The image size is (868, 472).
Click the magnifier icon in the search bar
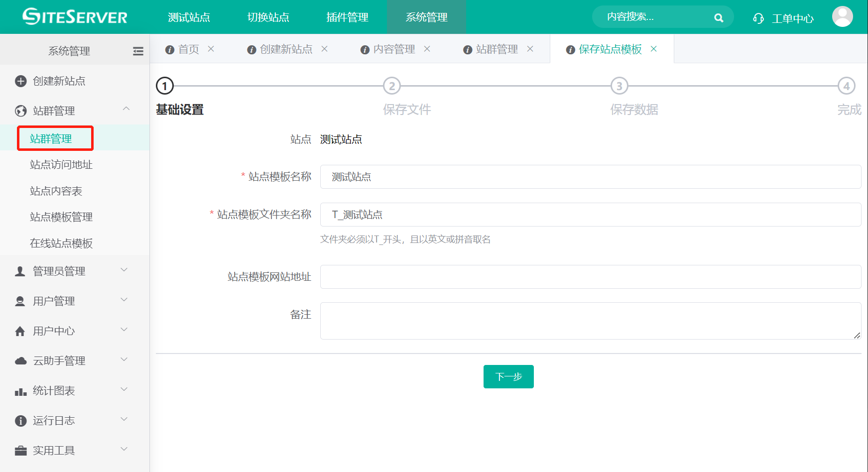click(719, 17)
